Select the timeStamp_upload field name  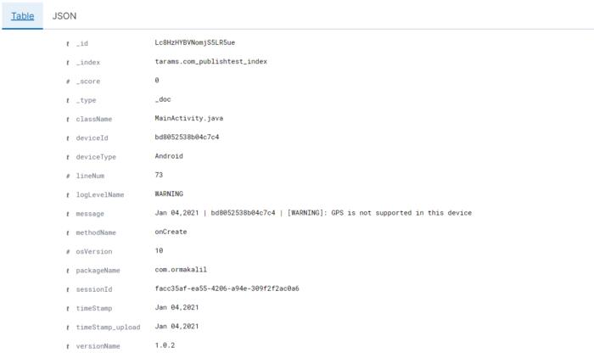click(x=108, y=328)
